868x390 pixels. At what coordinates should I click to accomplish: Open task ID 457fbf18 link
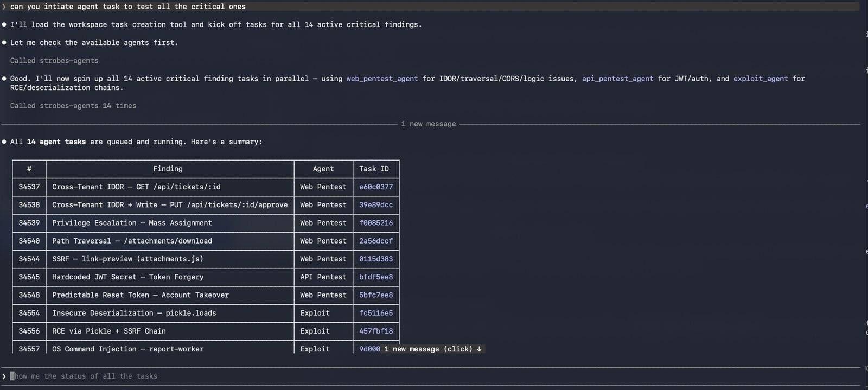[x=376, y=331]
